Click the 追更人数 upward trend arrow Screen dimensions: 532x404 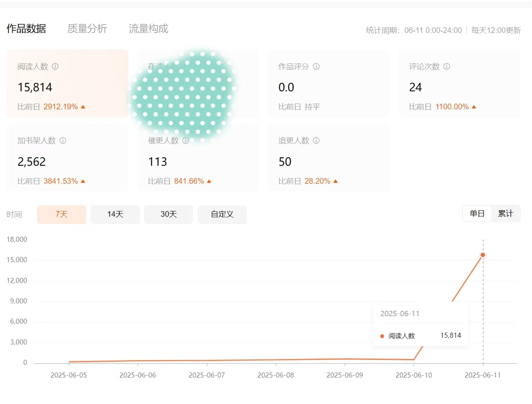pyautogui.click(x=335, y=181)
